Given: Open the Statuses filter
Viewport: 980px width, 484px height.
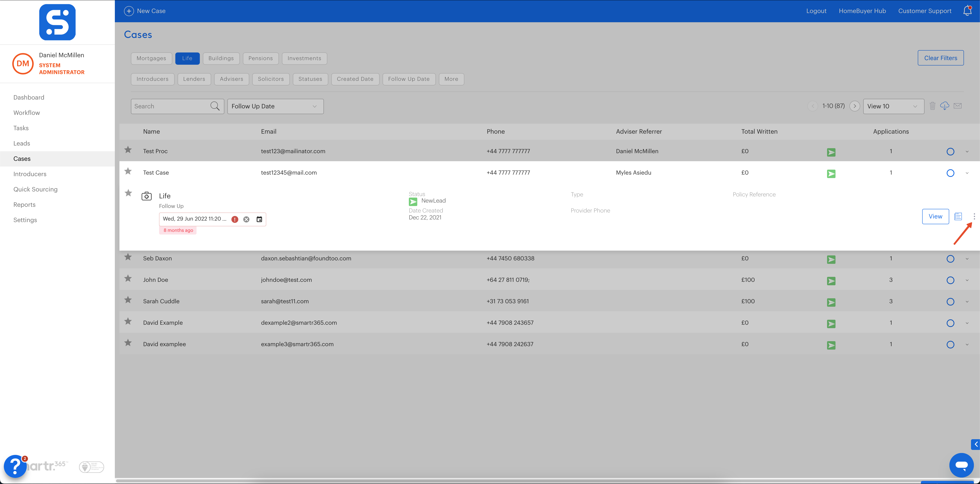Looking at the screenshot, I should [x=310, y=79].
